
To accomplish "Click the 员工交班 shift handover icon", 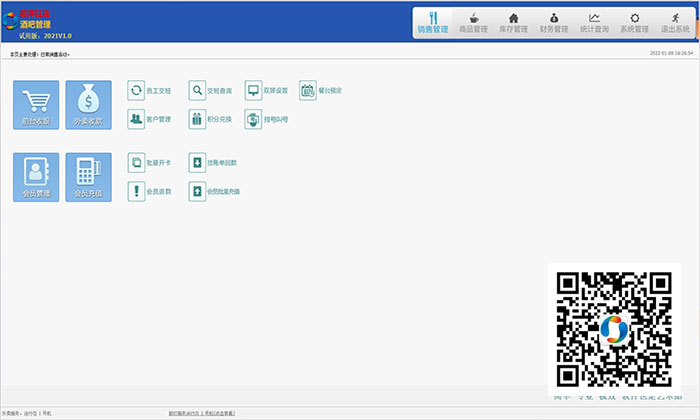I will point(136,90).
